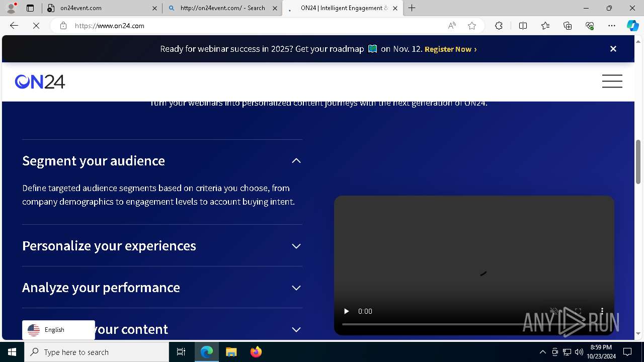Add page to favorites star
644x362 pixels.
click(472, 26)
